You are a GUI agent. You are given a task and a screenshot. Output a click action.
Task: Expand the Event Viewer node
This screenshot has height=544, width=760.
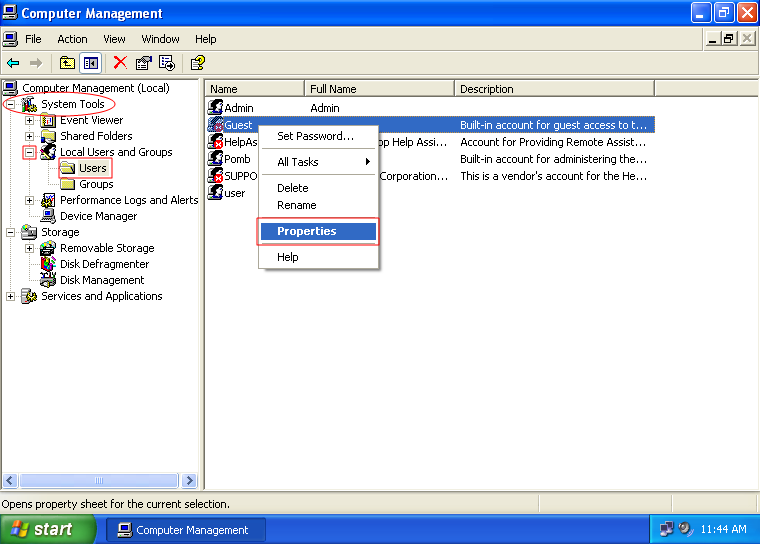pyautogui.click(x=30, y=120)
